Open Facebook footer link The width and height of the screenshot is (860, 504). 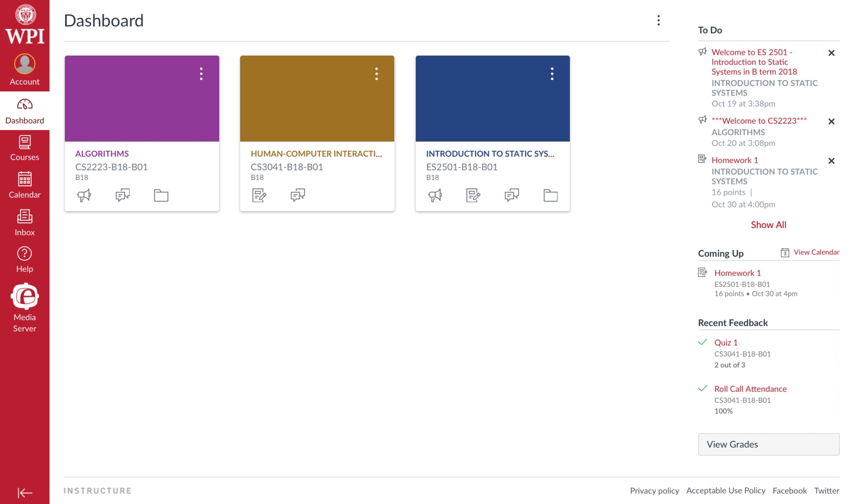(790, 490)
